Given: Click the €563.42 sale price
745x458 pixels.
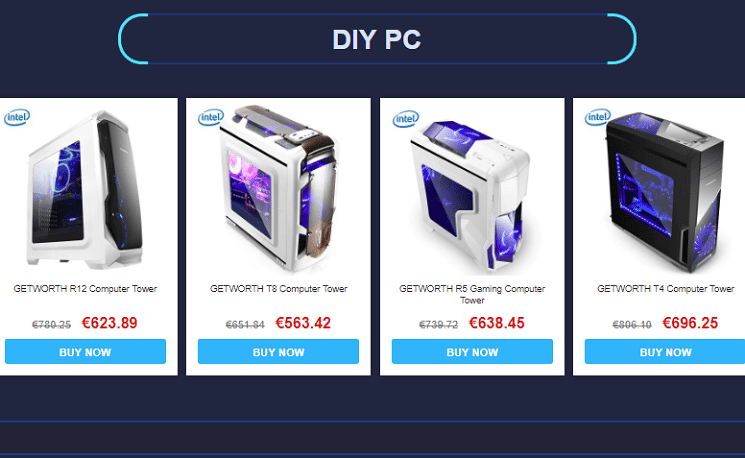Looking at the screenshot, I should tap(303, 323).
